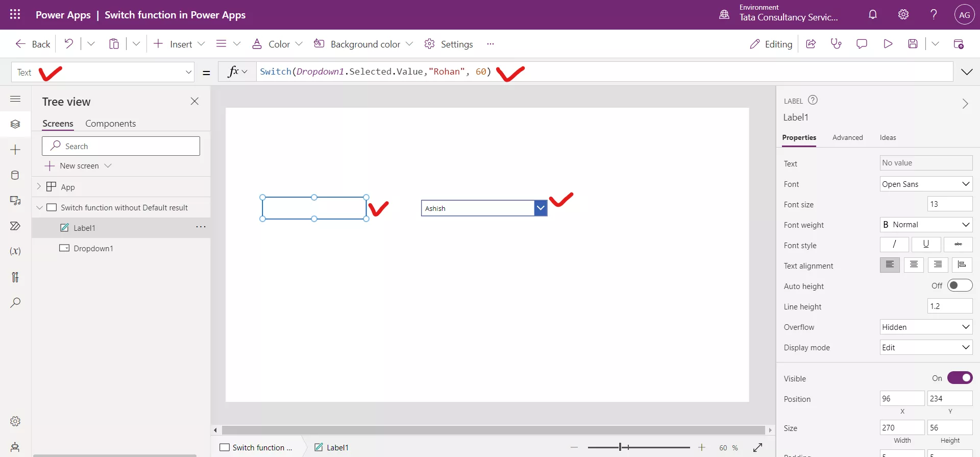The width and height of the screenshot is (980, 457).
Task: Open the Insert plus pane in the sidebar
Action: pyautogui.click(x=15, y=150)
